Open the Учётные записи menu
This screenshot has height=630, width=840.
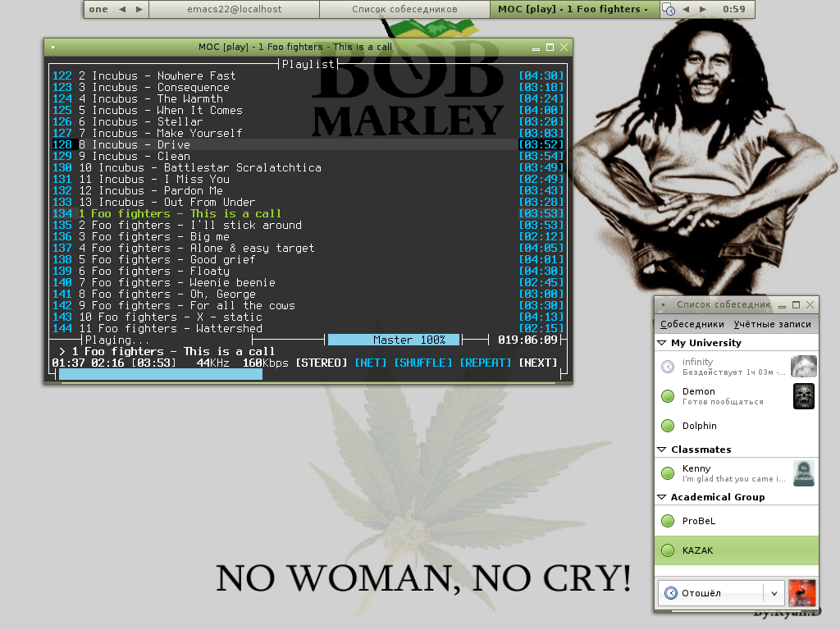[x=773, y=324]
